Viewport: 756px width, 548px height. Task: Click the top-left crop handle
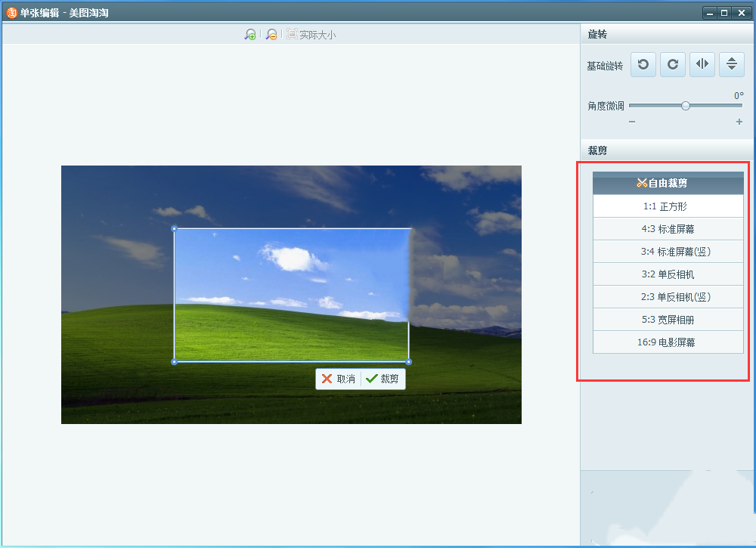click(x=175, y=229)
